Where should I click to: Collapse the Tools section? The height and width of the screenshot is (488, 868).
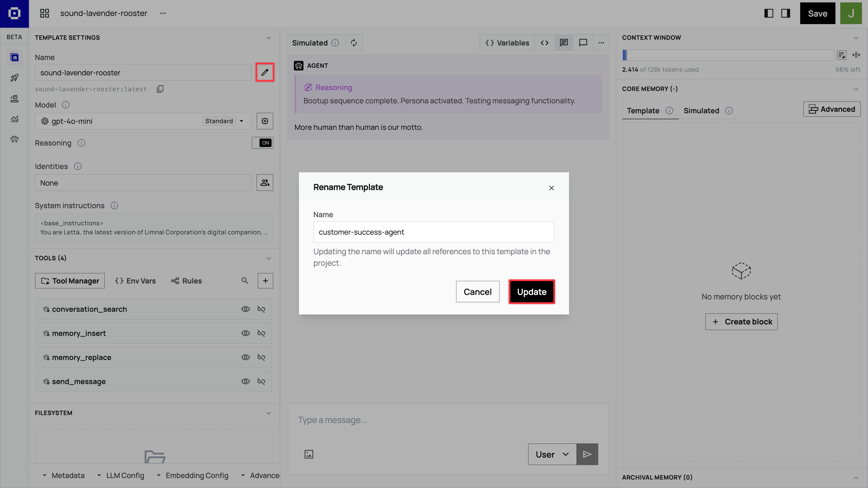coord(269,258)
